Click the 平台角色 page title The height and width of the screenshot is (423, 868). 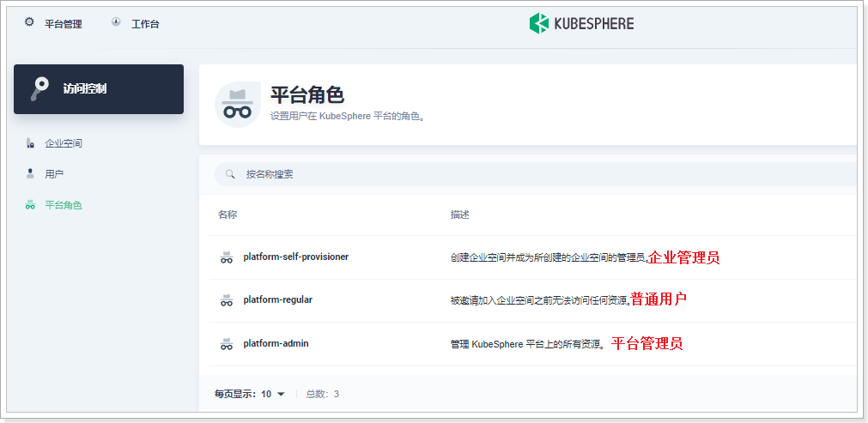tap(307, 95)
